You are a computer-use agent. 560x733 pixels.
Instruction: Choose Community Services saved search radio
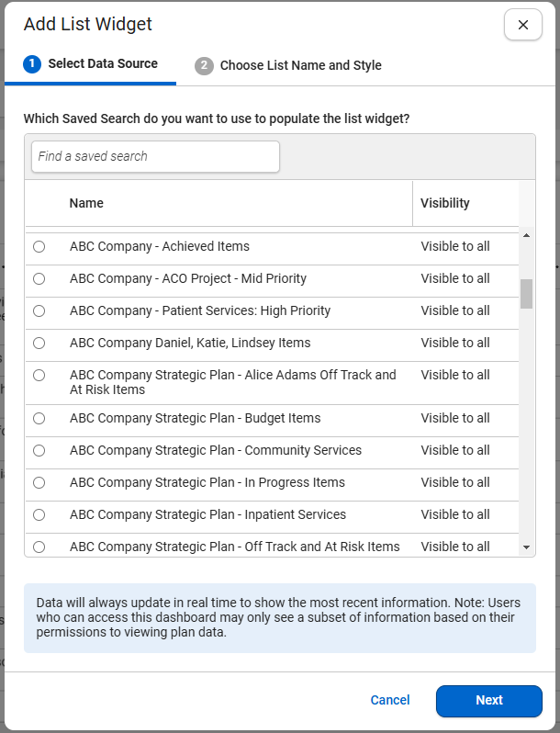tap(39, 451)
